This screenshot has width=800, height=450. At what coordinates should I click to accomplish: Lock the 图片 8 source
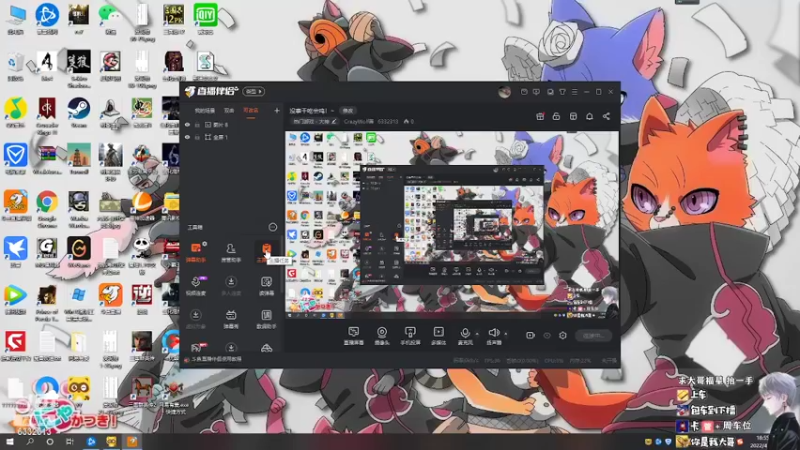click(x=197, y=124)
